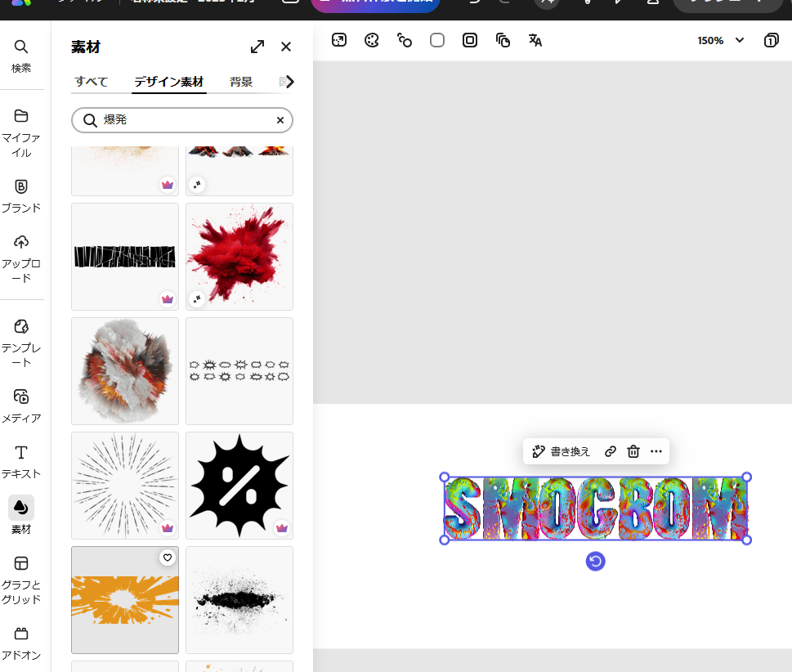
Task: Click the link icon on floating toolbar
Action: pyautogui.click(x=611, y=451)
